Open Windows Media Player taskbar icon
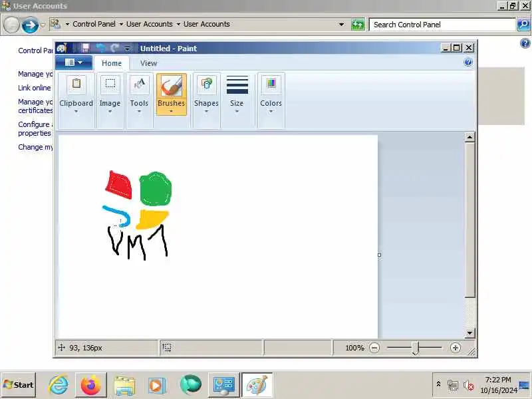The width and height of the screenshot is (532, 399). (157, 385)
